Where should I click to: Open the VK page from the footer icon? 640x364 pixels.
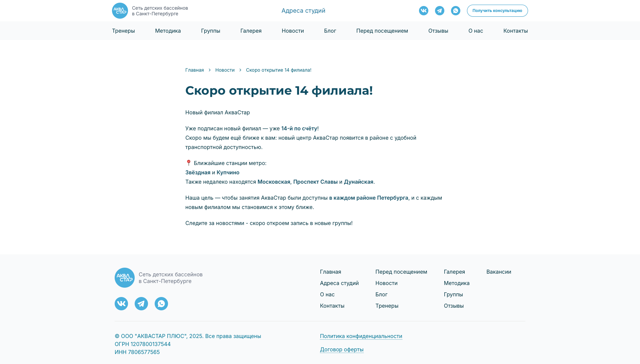coord(121,304)
